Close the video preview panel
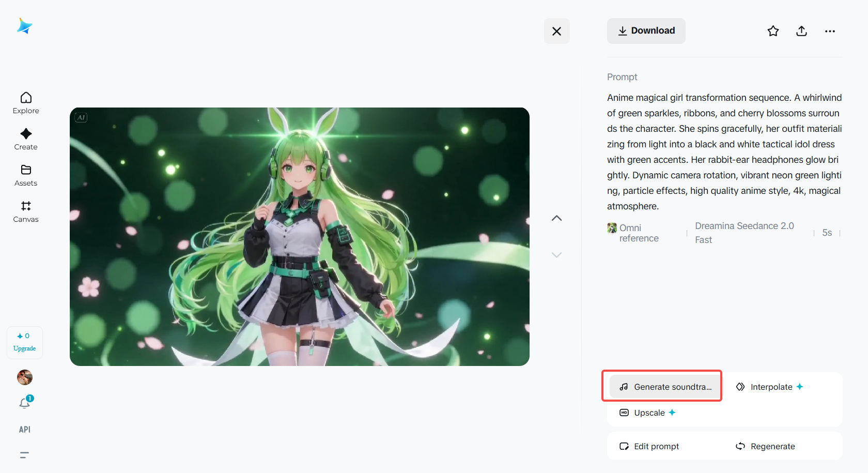Viewport: 868px width, 473px height. 556,31
